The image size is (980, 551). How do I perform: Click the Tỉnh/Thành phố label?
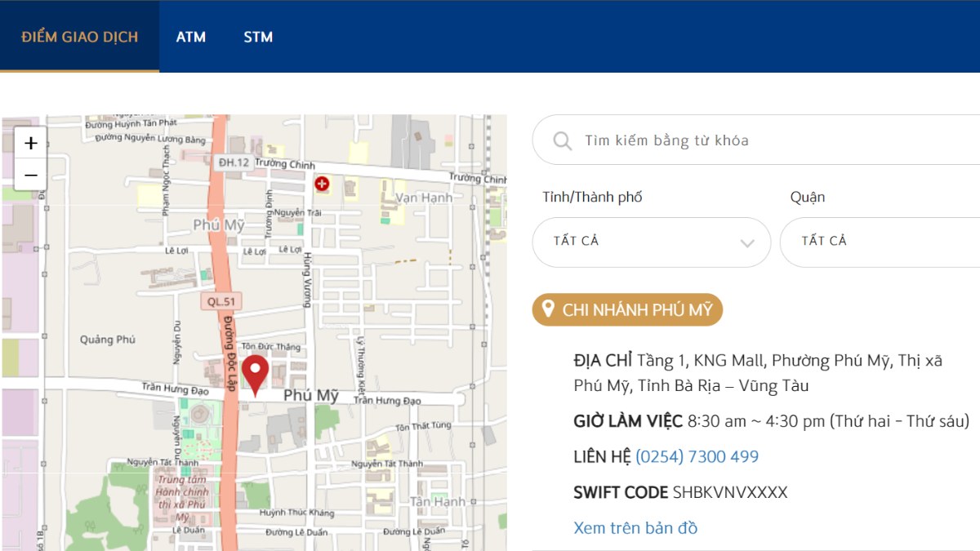pyautogui.click(x=592, y=198)
